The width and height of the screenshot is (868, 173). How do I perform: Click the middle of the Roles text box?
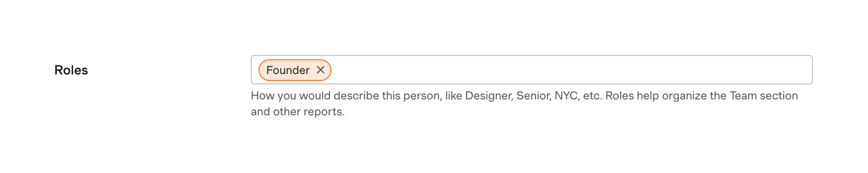coord(531,70)
